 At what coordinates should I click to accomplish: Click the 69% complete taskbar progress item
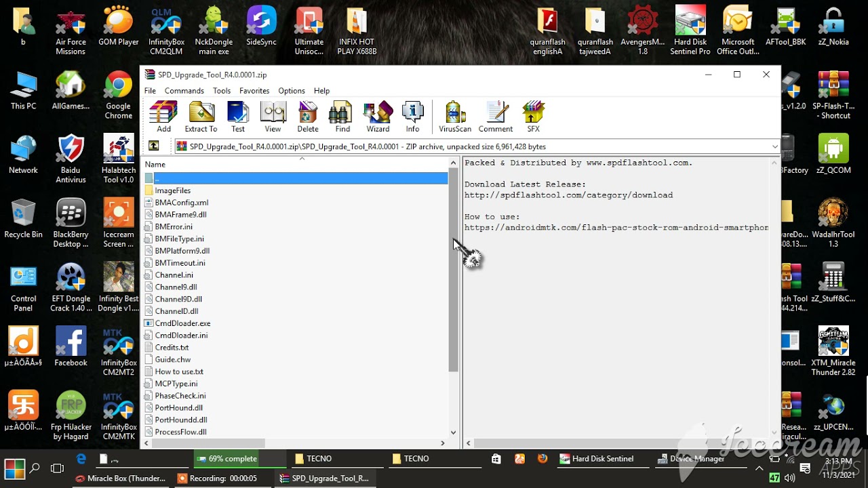pos(240,459)
